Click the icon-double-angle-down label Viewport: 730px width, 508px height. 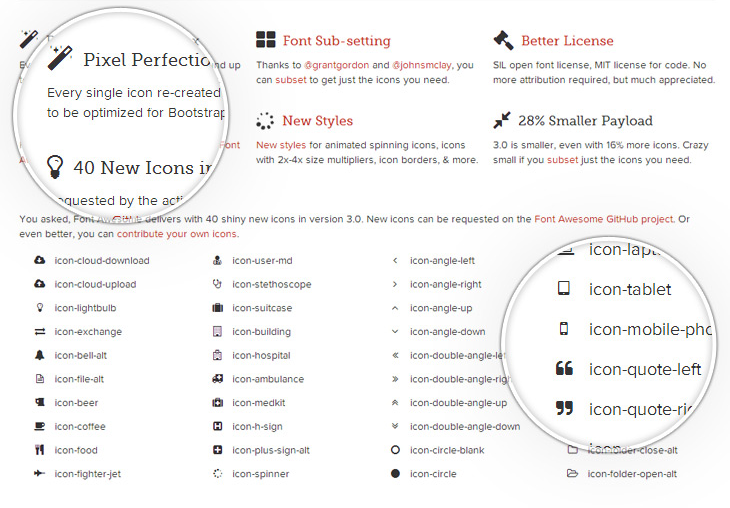(x=465, y=426)
